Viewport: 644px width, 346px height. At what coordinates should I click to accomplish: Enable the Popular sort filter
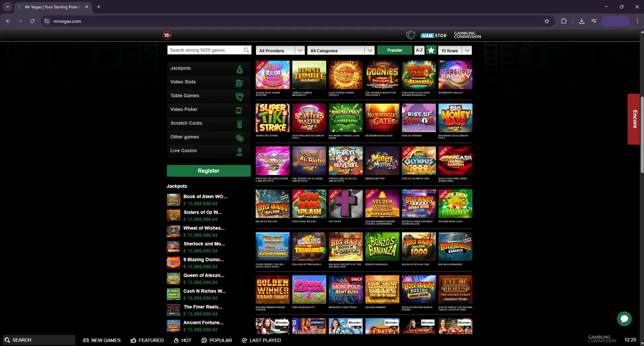pyautogui.click(x=394, y=50)
